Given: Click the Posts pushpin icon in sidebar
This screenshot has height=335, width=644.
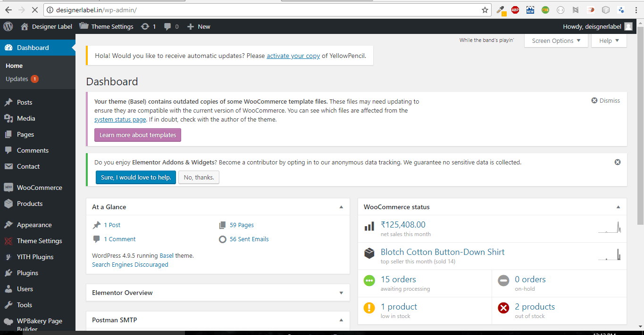Looking at the screenshot, I should (x=8, y=102).
